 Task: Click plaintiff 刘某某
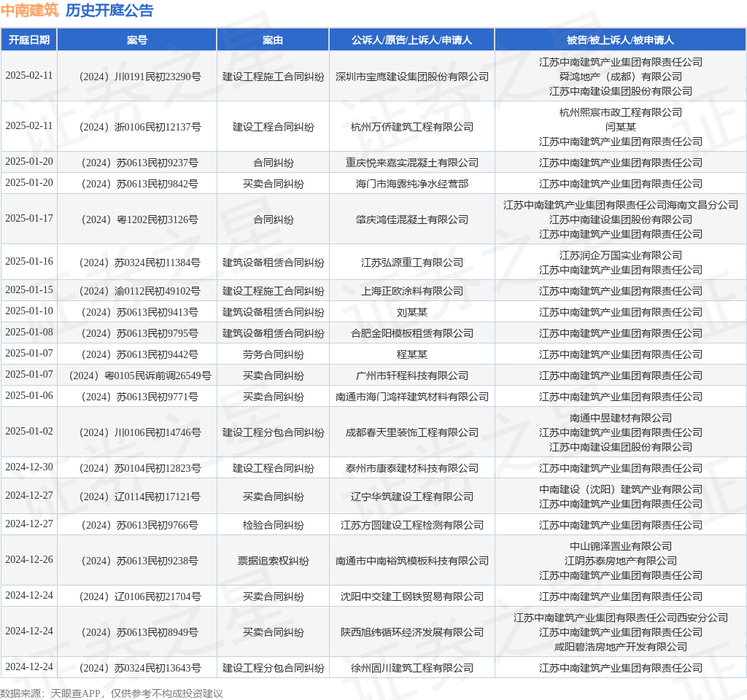pyautogui.click(x=412, y=312)
